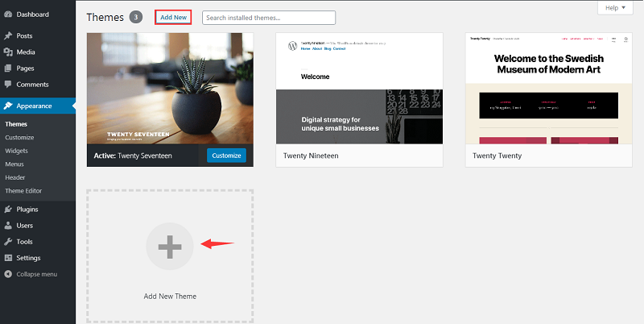Select the Appearance menu item
The height and width of the screenshot is (324, 644).
[x=38, y=106]
